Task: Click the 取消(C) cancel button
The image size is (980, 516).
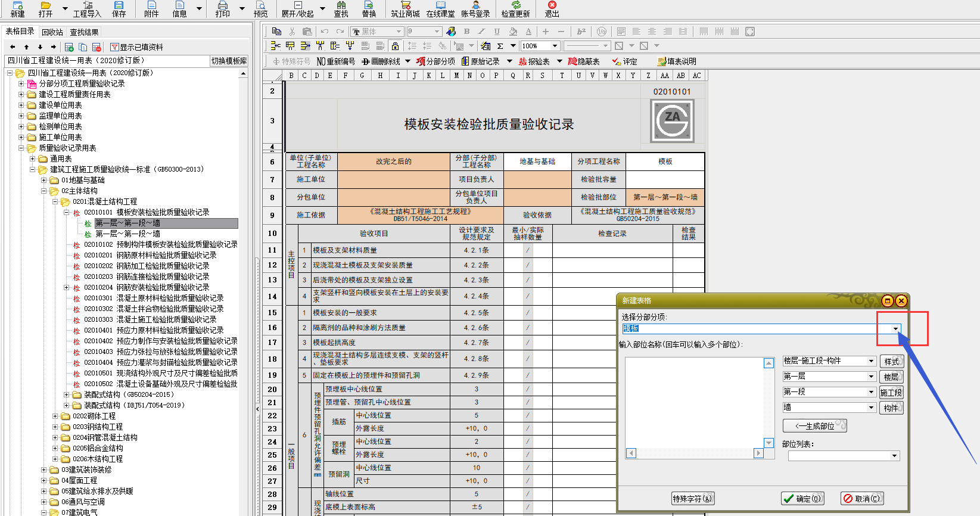Action: 862,499
